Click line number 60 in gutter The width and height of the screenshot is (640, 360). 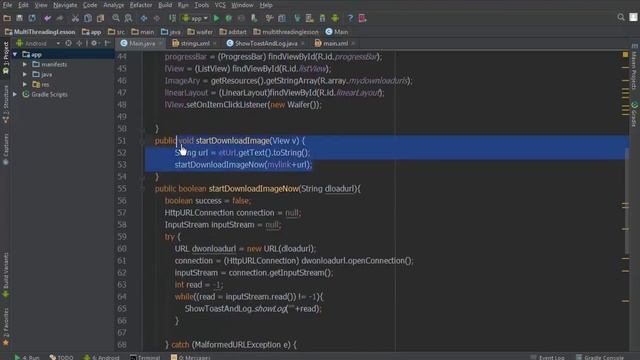[122, 249]
